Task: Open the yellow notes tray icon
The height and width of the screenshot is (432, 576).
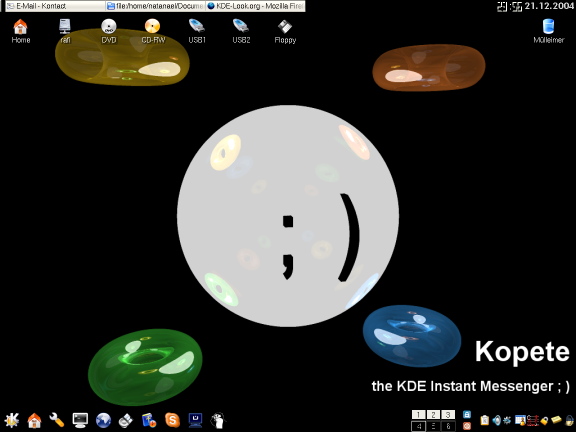Action: click(x=557, y=419)
